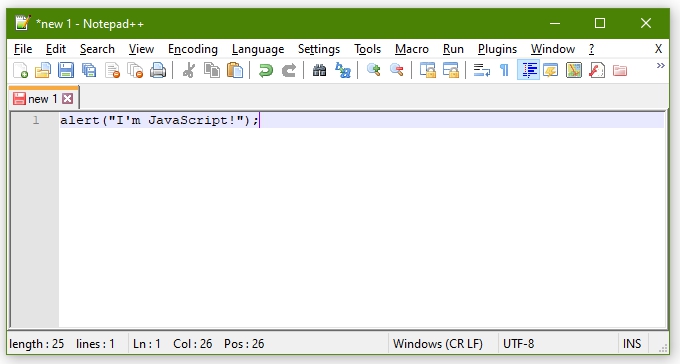
Task: Save the document with the floppy icon
Action: (x=66, y=70)
